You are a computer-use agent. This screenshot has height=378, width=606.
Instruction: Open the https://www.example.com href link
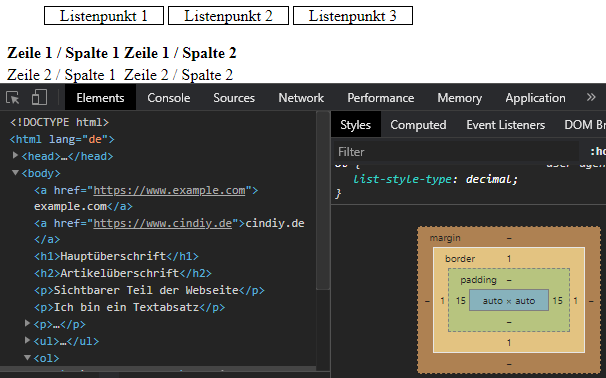click(169, 190)
